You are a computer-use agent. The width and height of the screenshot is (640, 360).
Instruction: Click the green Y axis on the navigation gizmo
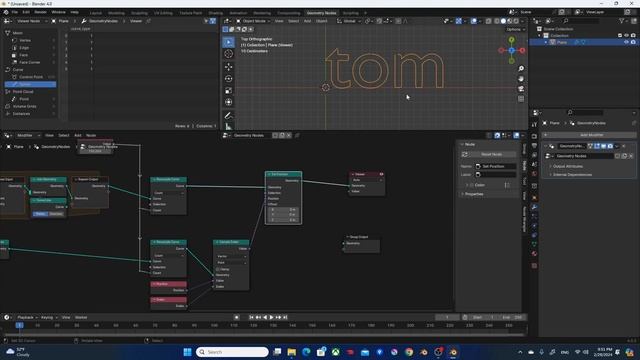click(511, 40)
